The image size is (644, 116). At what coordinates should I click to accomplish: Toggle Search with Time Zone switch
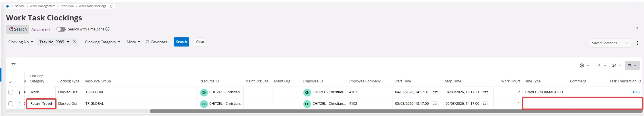(x=61, y=29)
